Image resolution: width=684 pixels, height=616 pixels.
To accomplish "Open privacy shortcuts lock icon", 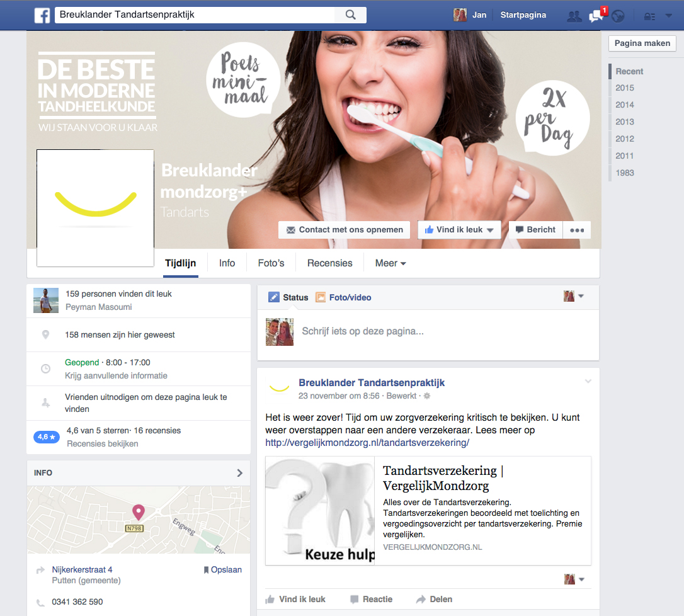I will click(x=649, y=16).
